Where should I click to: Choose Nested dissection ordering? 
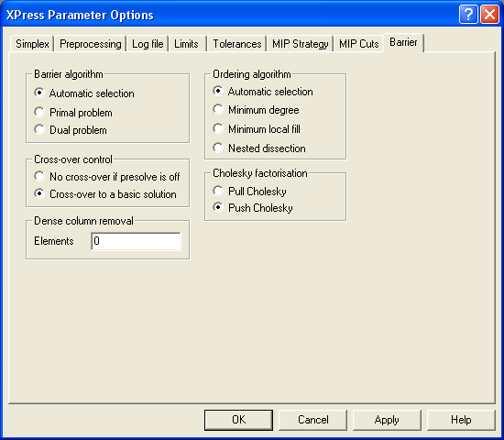click(259, 148)
